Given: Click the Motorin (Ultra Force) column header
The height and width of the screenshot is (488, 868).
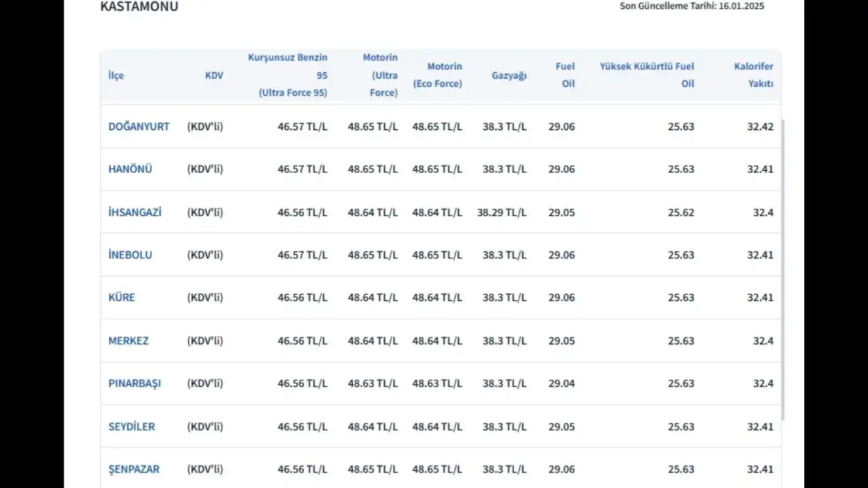Looking at the screenshot, I should coord(380,75).
